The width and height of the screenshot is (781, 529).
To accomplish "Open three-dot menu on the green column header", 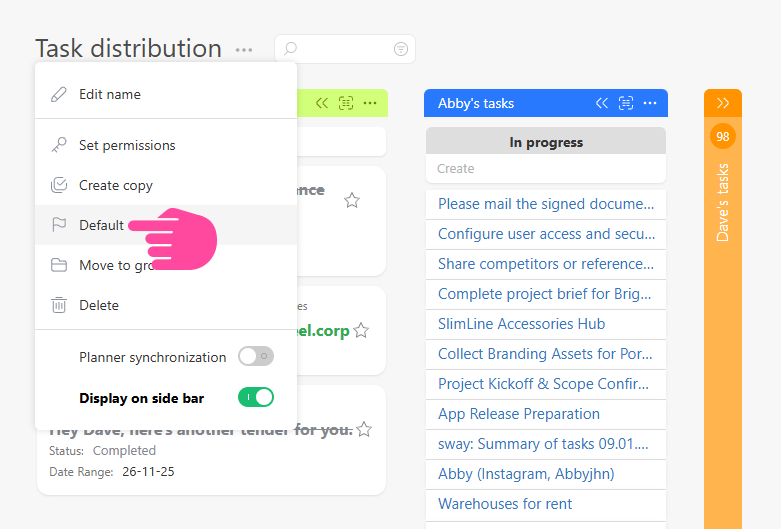I will click(370, 103).
